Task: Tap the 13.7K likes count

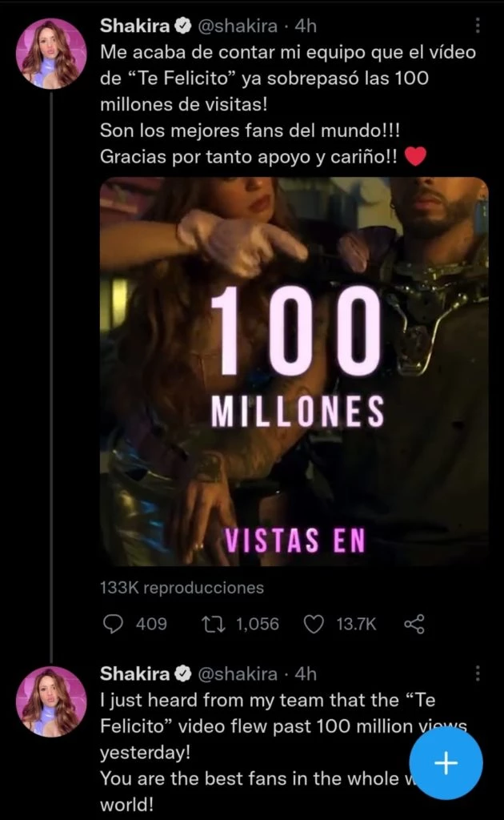Action: (x=356, y=624)
